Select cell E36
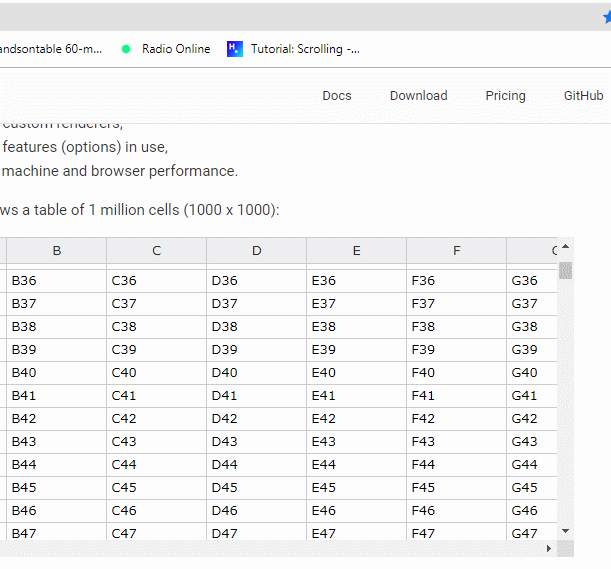This screenshot has height=569, width=611. pyautogui.click(x=357, y=281)
